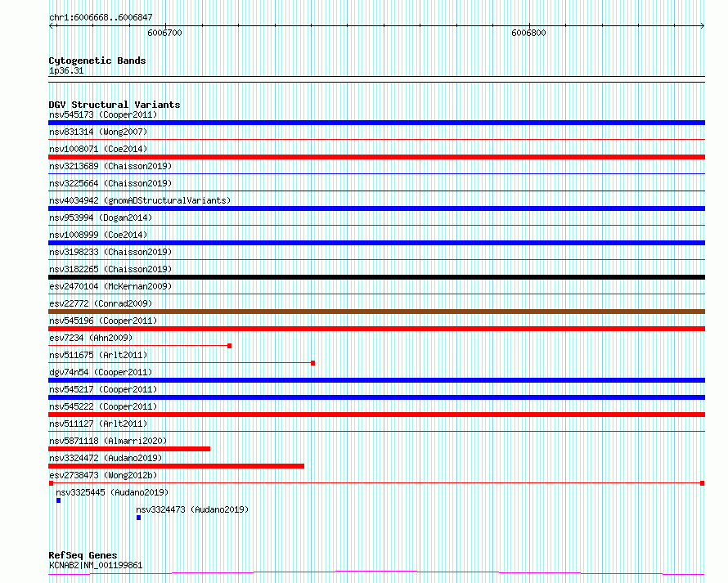Select the brown bar of esv22772
Viewport: 728px width, 583px height.
tap(376, 312)
